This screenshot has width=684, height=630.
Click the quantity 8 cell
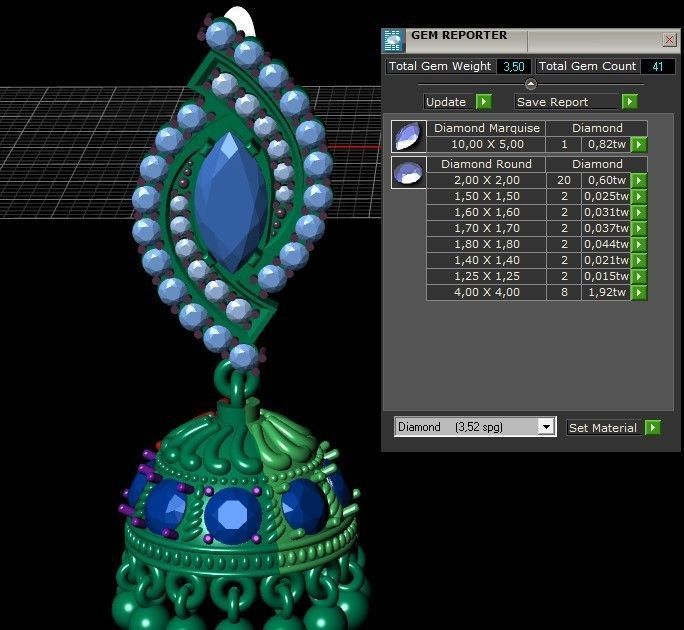pyautogui.click(x=564, y=292)
